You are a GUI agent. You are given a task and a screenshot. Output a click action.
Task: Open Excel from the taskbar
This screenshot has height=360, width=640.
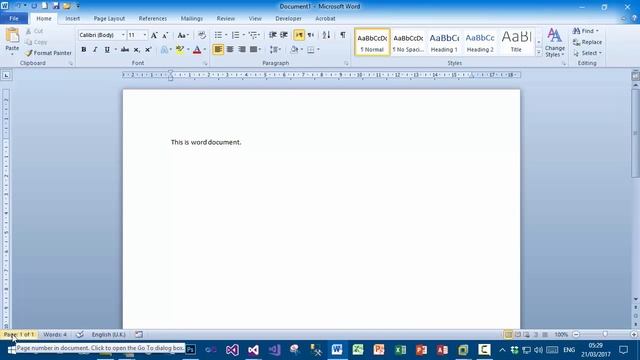[x=400, y=350]
